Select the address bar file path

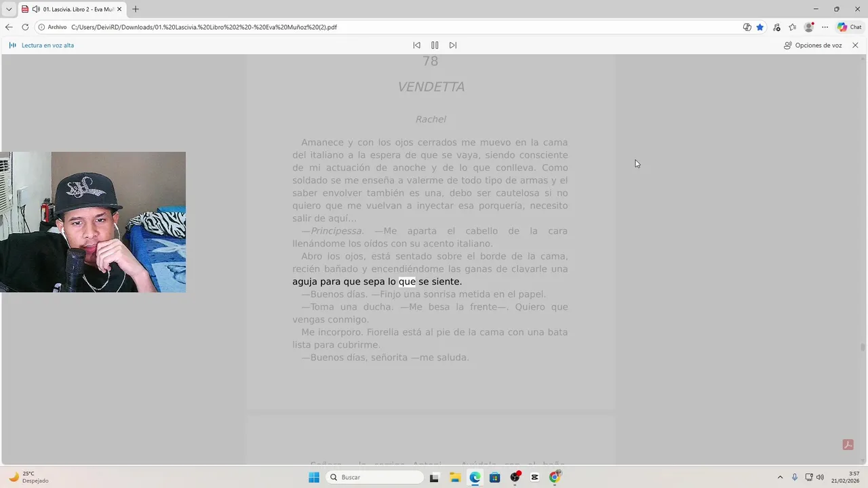[204, 27]
